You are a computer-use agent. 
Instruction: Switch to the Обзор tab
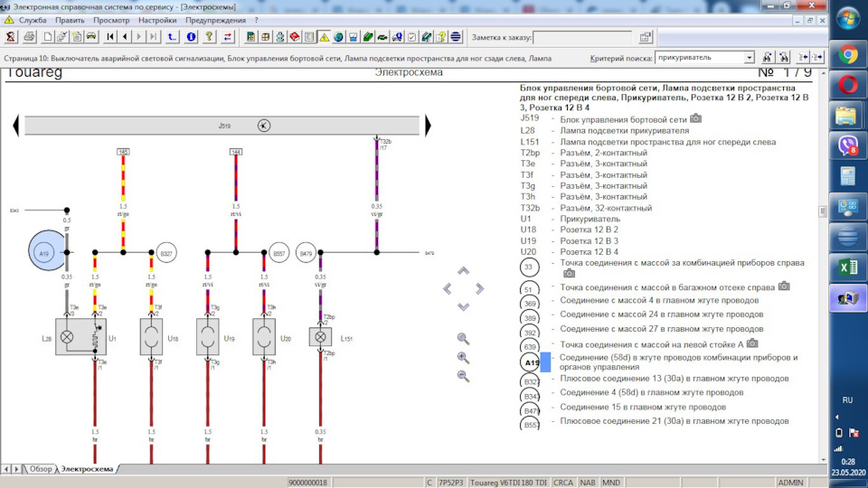pyautogui.click(x=41, y=469)
